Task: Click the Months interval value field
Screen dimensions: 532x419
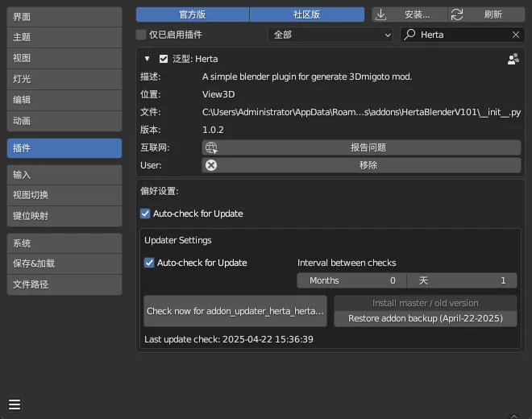Action: (351, 280)
